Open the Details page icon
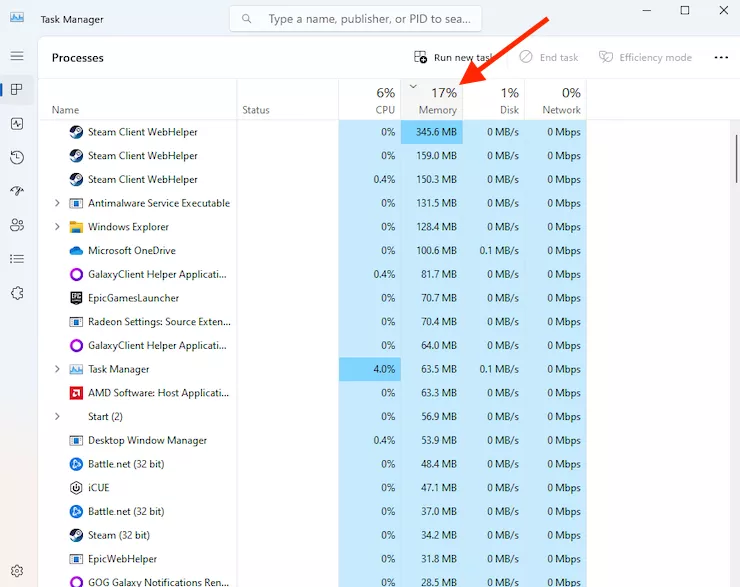 (17, 259)
